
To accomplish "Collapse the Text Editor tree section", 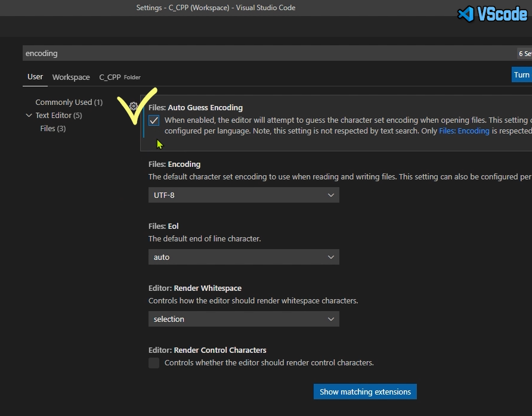I will 29,115.
